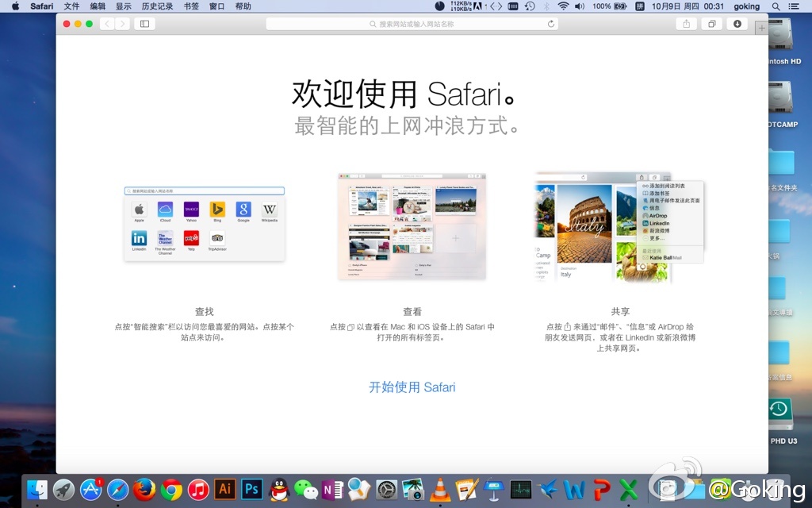Go forward with Safari's forward arrow

pos(122,24)
